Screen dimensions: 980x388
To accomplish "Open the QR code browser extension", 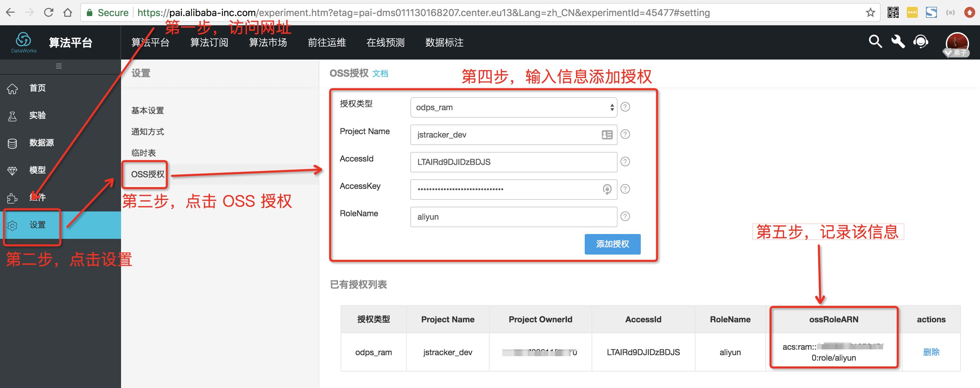I will 893,13.
